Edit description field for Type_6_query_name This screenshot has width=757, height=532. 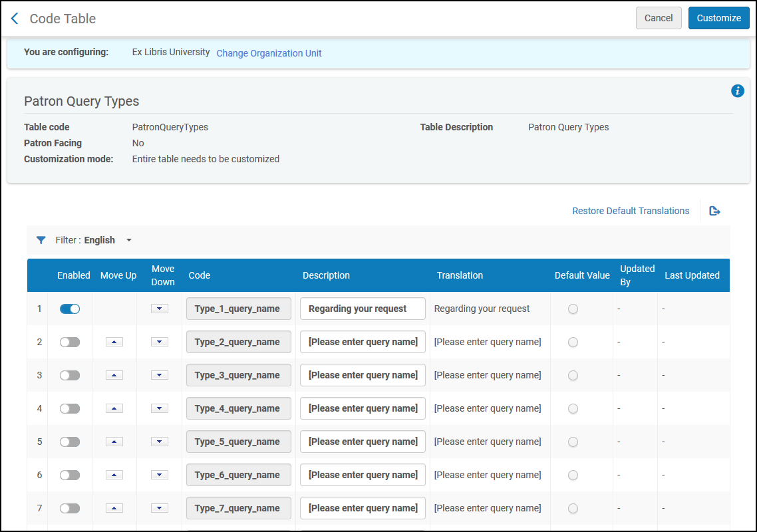363,475
